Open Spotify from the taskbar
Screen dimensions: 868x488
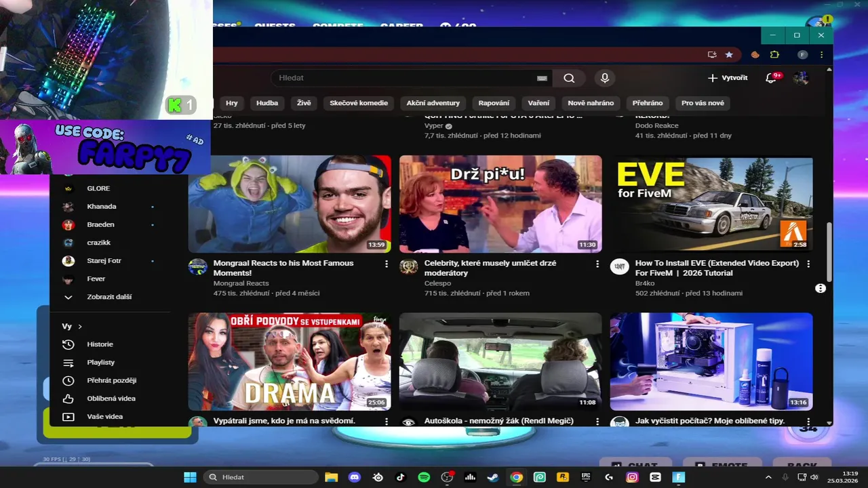click(x=424, y=477)
